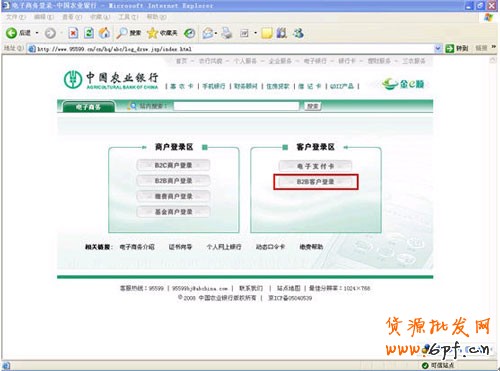The image size is (500, 371).
Task: Click inside the site search text field
Action: [x=236, y=106]
